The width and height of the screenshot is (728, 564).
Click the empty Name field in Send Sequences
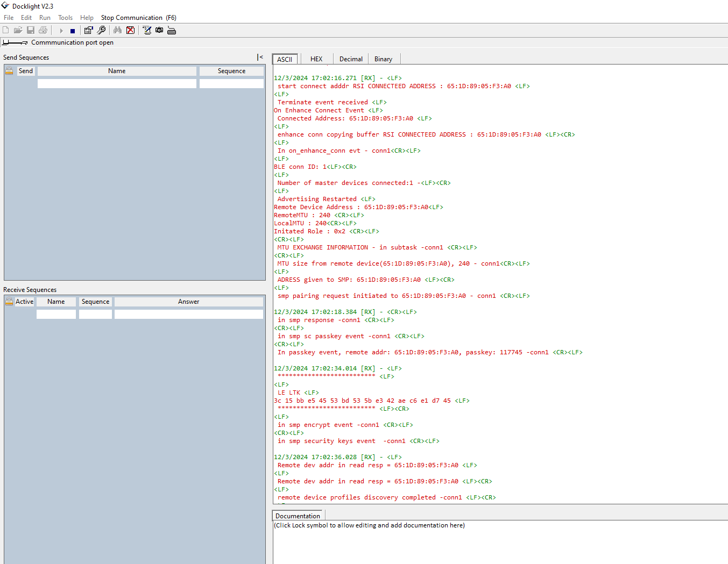pos(117,83)
